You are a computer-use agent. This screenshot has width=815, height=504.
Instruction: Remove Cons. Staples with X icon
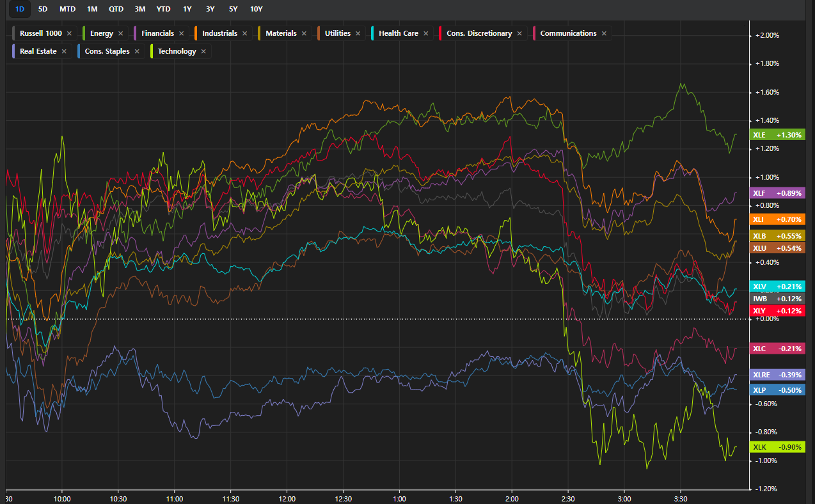pyautogui.click(x=136, y=51)
